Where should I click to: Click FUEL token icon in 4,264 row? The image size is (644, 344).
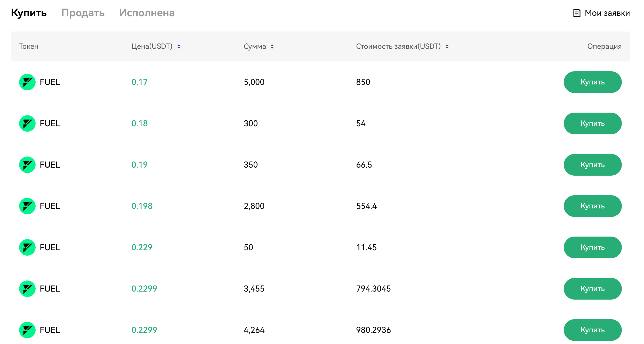pyautogui.click(x=27, y=330)
